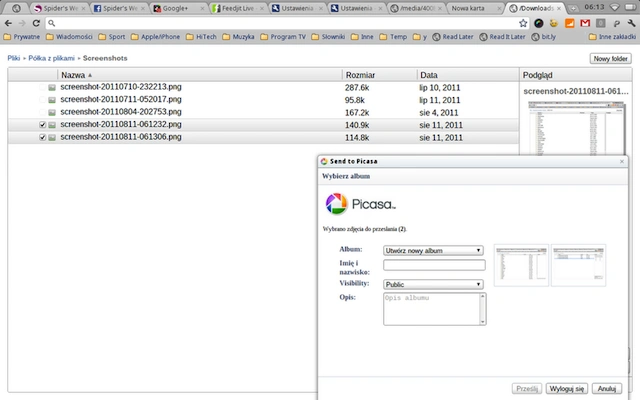
Task: Click the Anuluj button
Action: coord(607,389)
